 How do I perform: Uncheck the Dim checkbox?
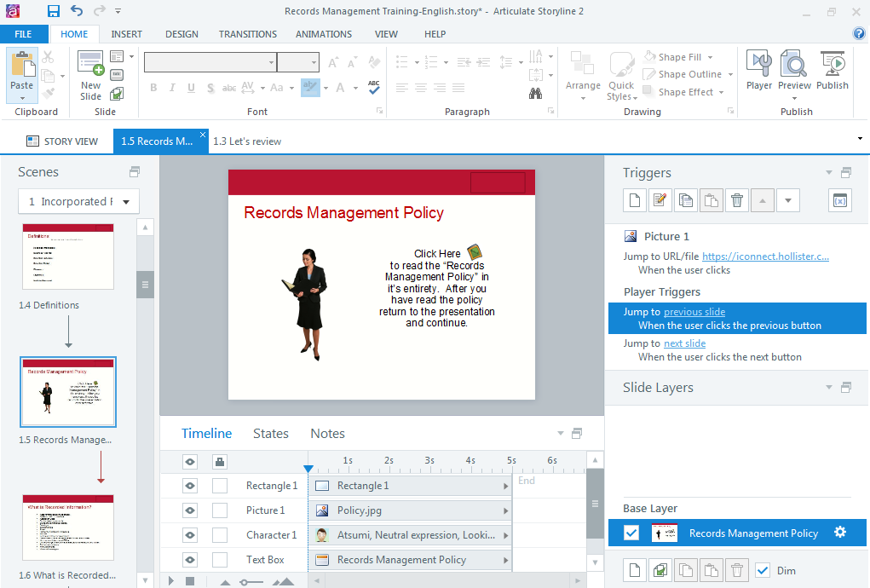coord(763,570)
